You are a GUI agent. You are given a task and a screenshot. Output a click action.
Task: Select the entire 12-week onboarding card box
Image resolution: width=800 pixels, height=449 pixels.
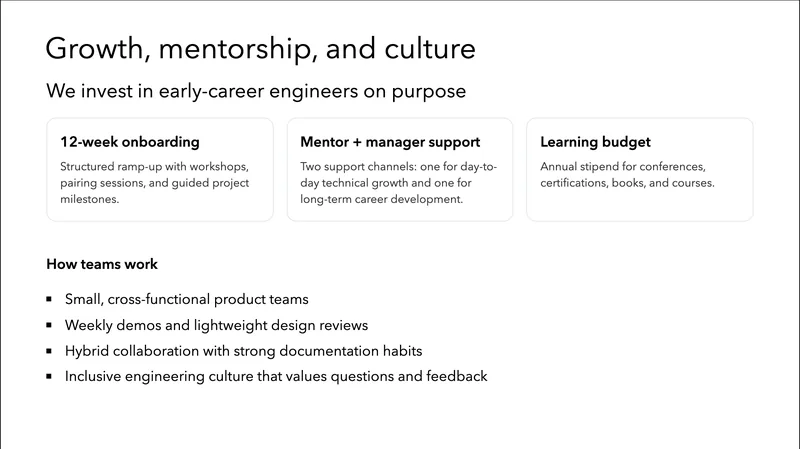[160, 208]
